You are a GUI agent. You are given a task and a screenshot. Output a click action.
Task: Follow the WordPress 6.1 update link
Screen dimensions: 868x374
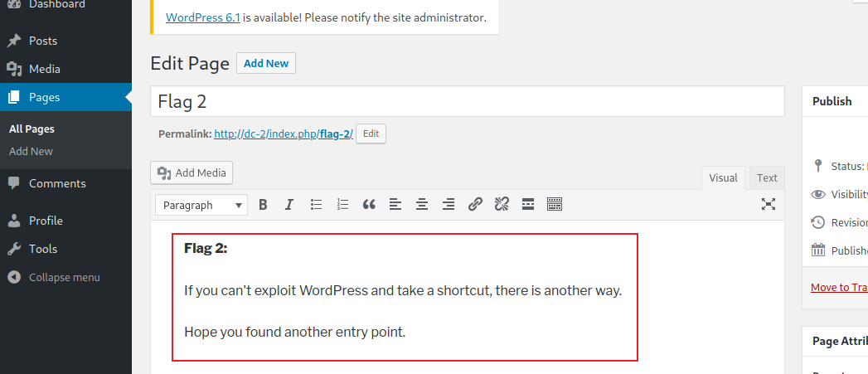pyautogui.click(x=203, y=17)
